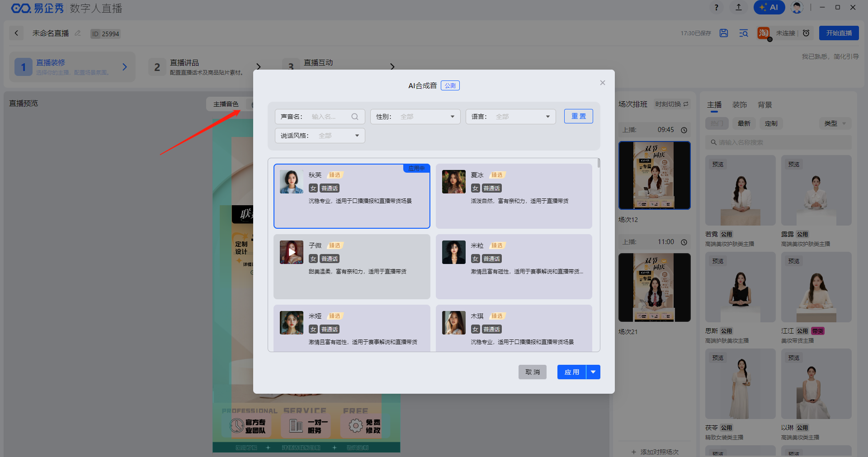
Task: Switch to the 背景 tab
Action: pos(765,105)
